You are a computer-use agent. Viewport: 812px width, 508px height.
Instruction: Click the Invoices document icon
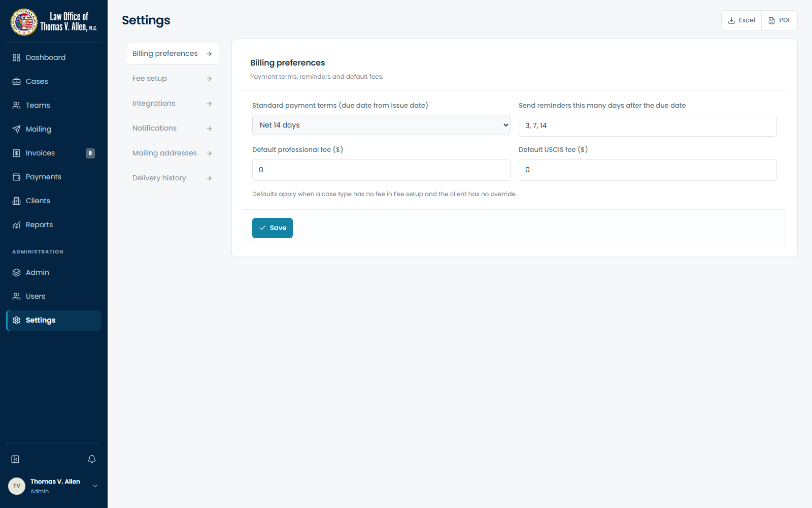16,153
